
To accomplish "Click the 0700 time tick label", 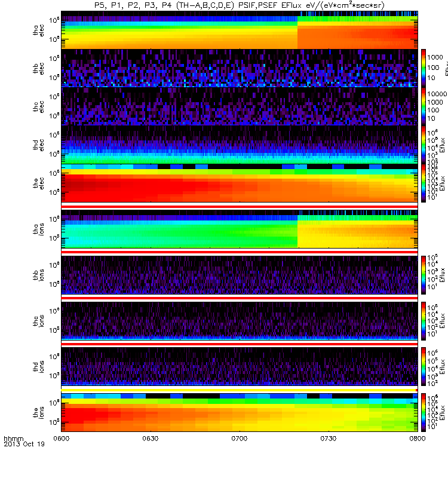I will [240, 439].
